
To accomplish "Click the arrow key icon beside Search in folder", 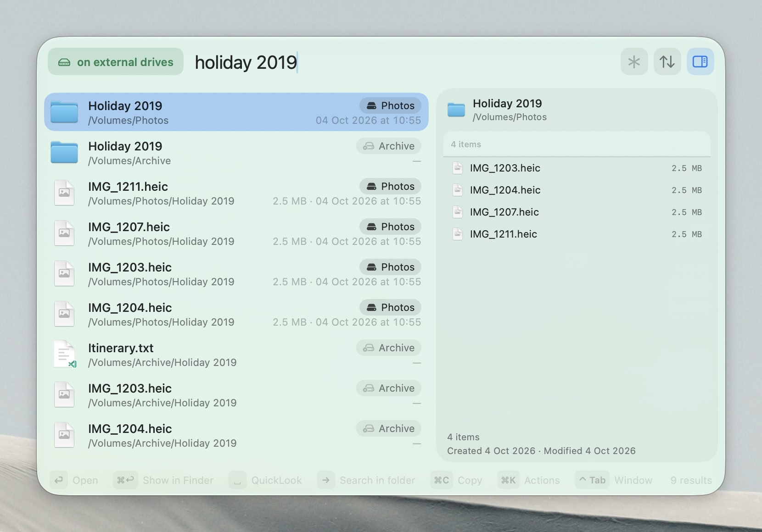I will coord(326,480).
